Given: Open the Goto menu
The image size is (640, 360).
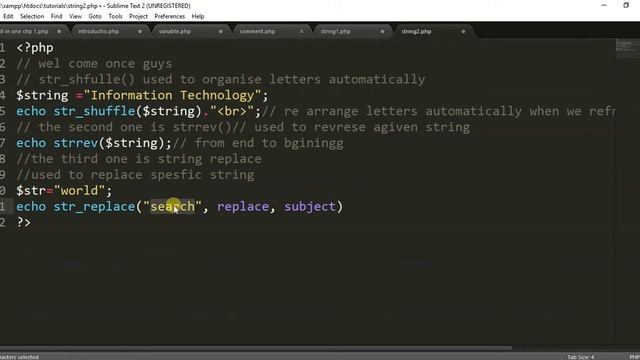Looking at the screenshot, I should point(95,16).
